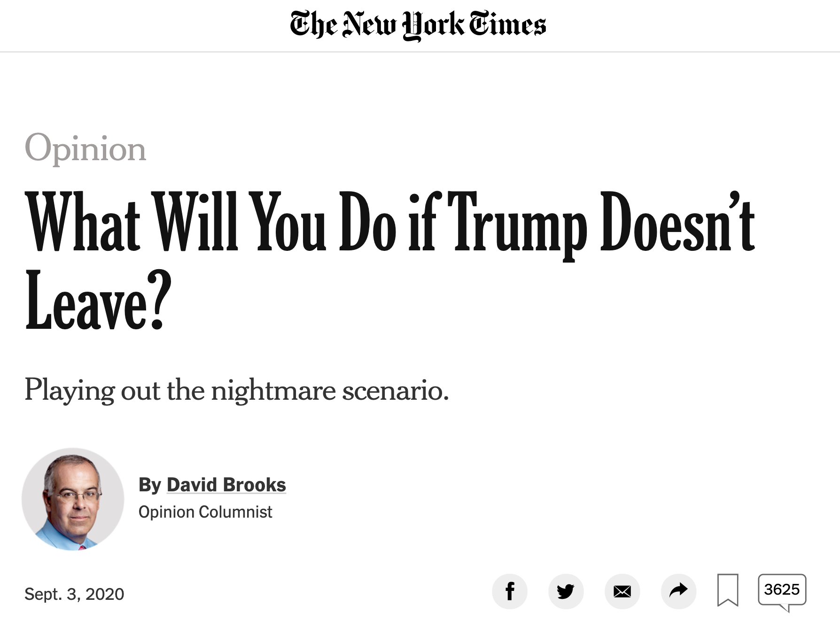Screen dimensions: 840x636
Task: Share the article on Twitter
Action: coord(566,591)
